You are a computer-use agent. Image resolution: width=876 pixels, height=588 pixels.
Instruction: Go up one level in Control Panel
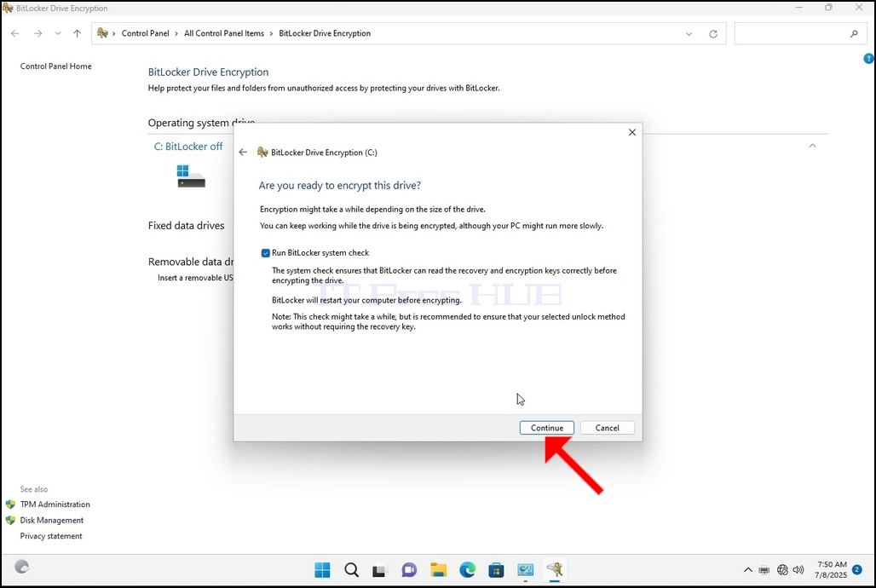(x=77, y=33)
